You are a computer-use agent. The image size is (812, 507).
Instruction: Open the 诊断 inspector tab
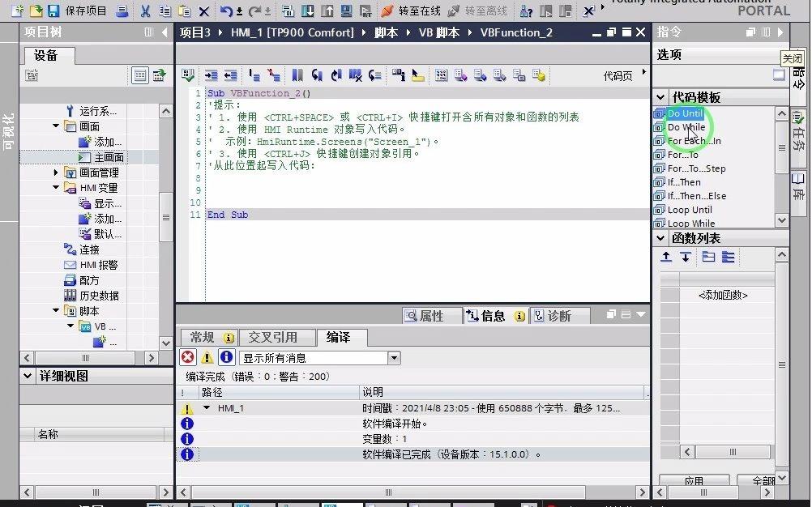[x=559, y=316]
